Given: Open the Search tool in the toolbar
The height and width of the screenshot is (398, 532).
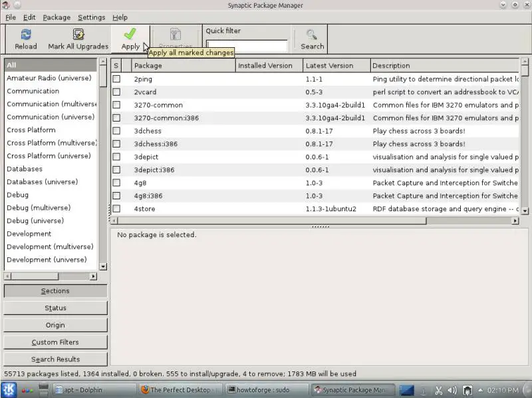Looking at the screenshot, I should coord(312,39).
